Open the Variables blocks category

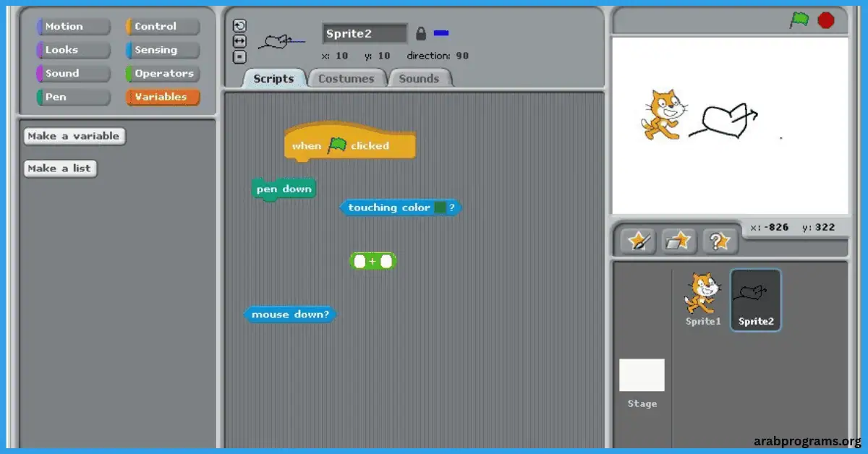[163, 97]
